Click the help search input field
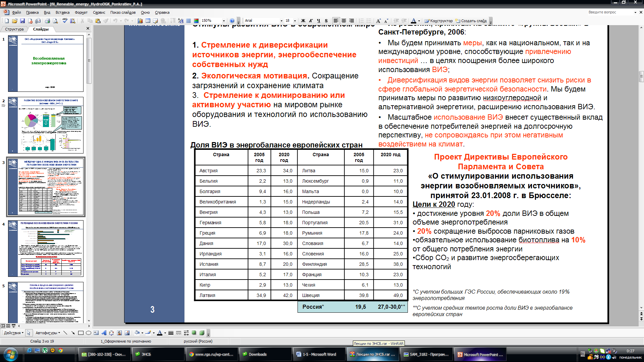The width and height of the screenshot is (644, 362). coord(610,12)
